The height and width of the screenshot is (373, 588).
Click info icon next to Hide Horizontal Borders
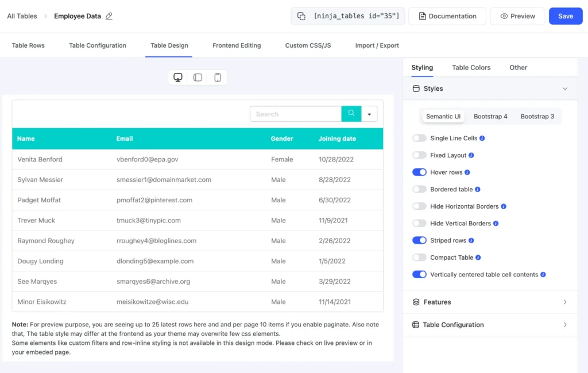504,206
